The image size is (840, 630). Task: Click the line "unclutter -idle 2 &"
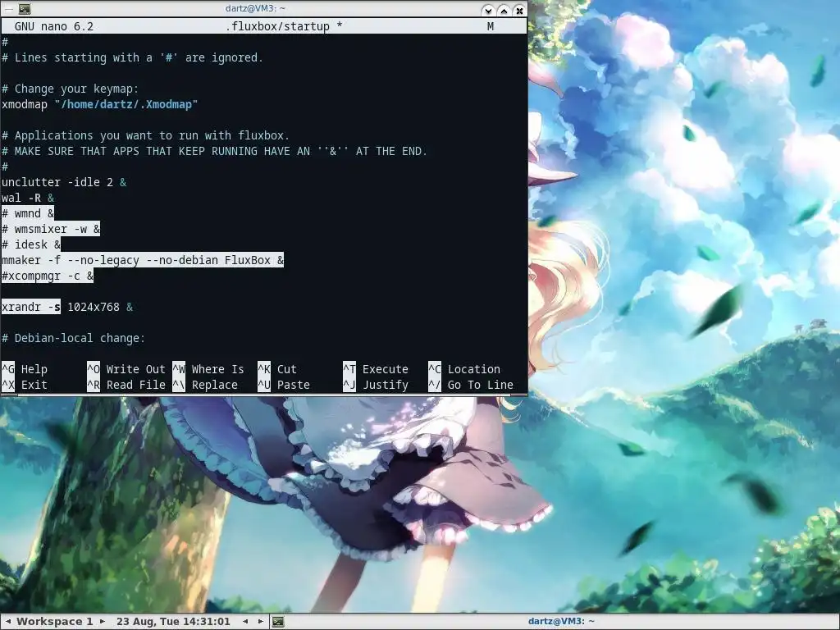[x=64, y=182]
